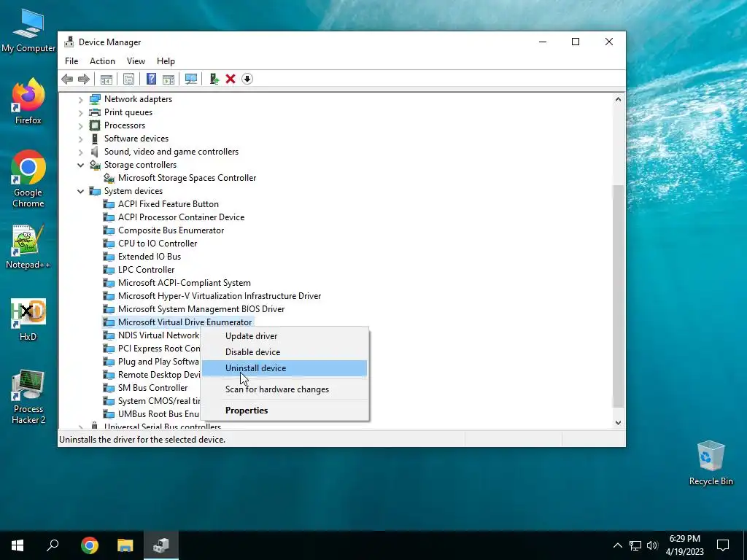Click the scrollbar down arrow in device tree
Viewport: 747px width, 560px height.
[618, 422]
